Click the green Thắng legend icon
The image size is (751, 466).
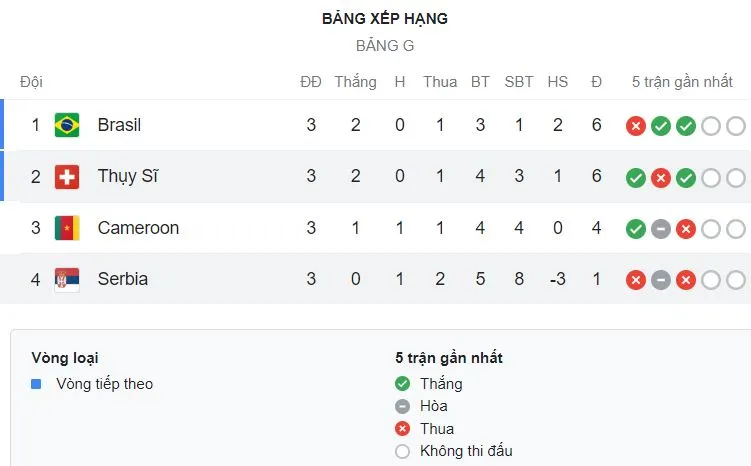click(x=403, y=384)
